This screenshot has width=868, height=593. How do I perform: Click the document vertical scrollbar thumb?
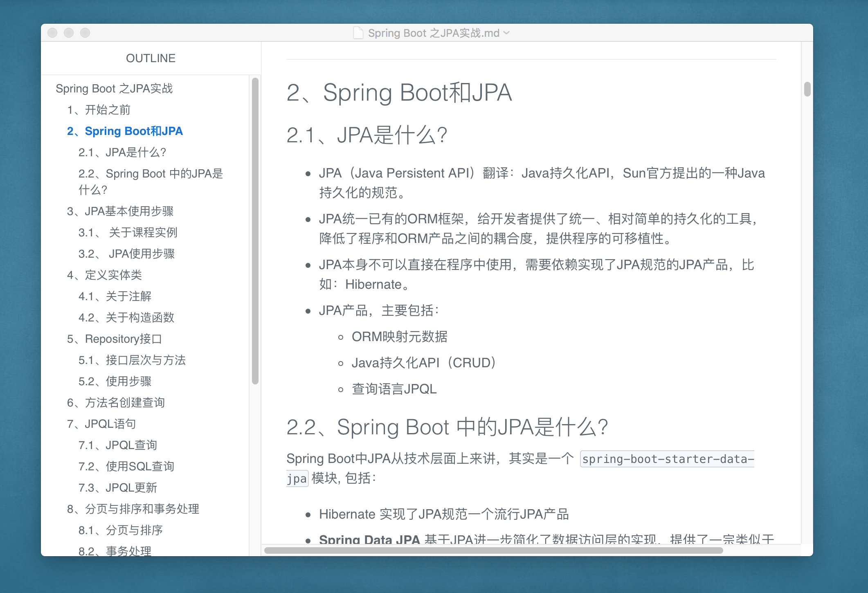(807, 89)
